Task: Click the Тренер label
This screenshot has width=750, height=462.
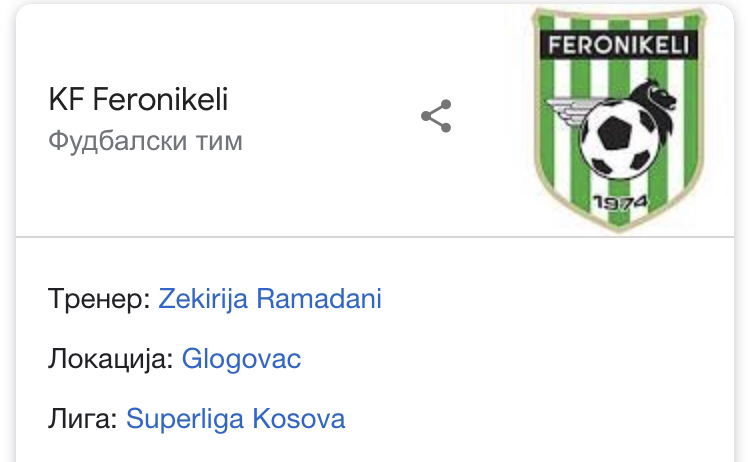Action: [x=99, y=299]
